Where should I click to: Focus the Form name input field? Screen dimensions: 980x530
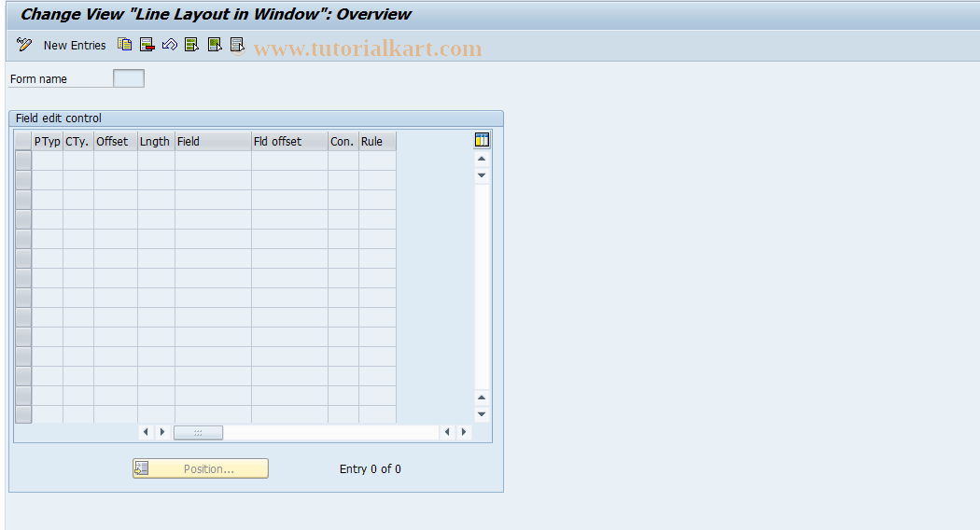pos(129,78)
